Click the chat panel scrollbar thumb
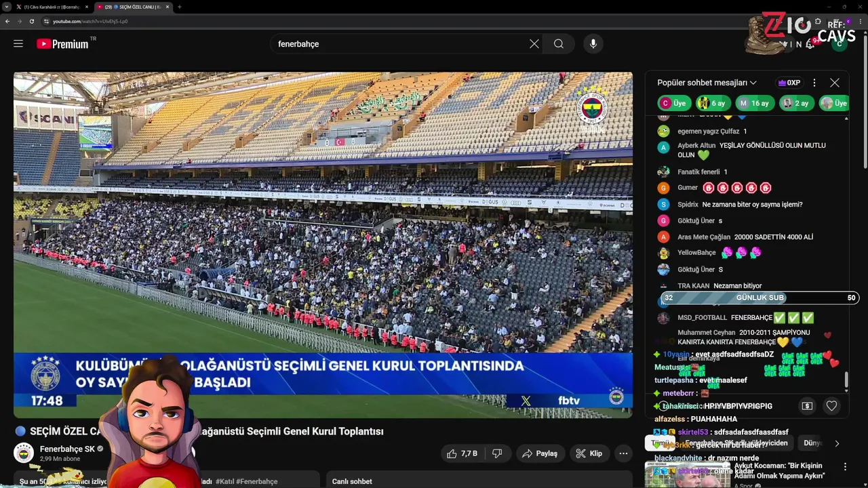The width and height of the screenshot is (868, 488). pyautogui.click(x=846, y=381)
